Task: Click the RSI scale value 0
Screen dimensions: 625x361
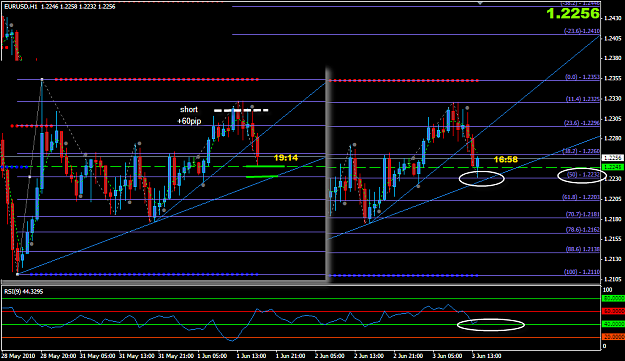Action: (605, 346)
